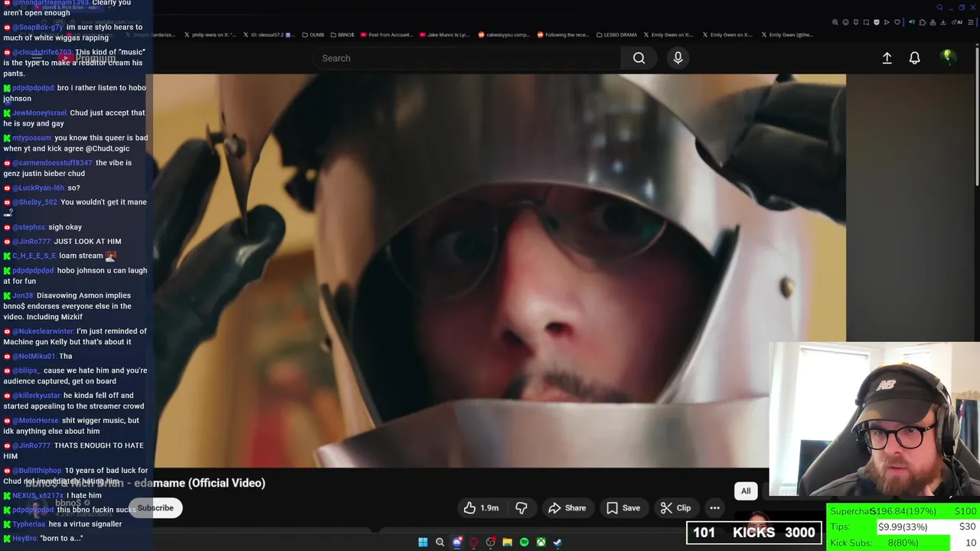The width and height of the screenshot is (980, 551).
Task: Open the 'Post from Account...' bookmark
Action: coord(387,34)
